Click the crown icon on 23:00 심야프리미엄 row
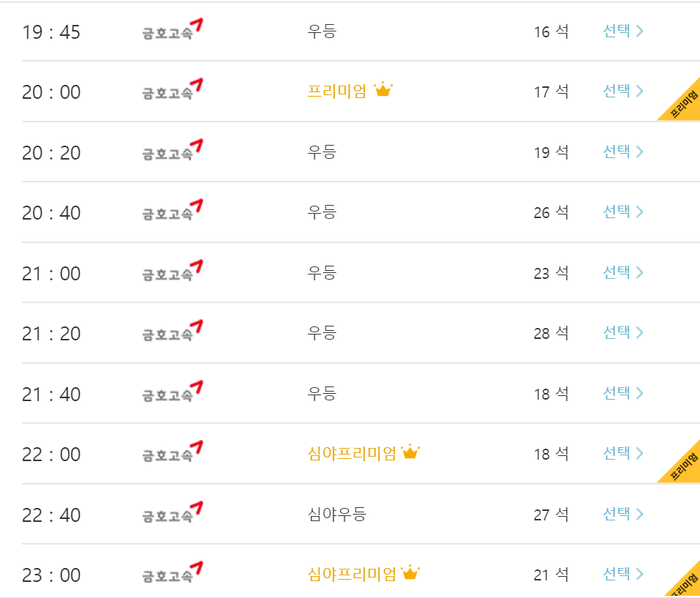700x598 pixels. 410,572
